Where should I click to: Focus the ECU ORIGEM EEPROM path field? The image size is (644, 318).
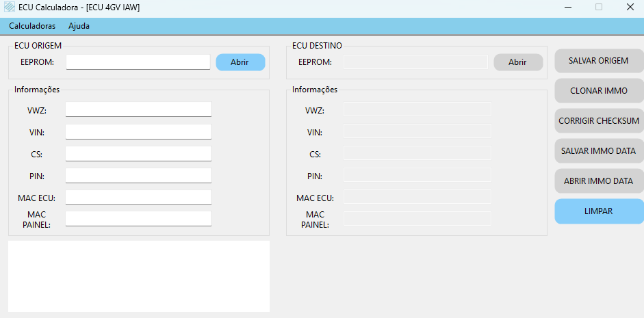(138, 62)
